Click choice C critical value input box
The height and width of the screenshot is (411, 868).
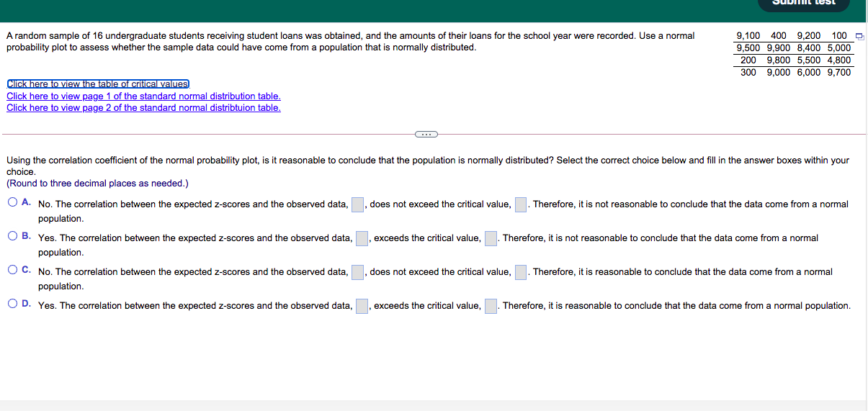(x=522, y=272)
